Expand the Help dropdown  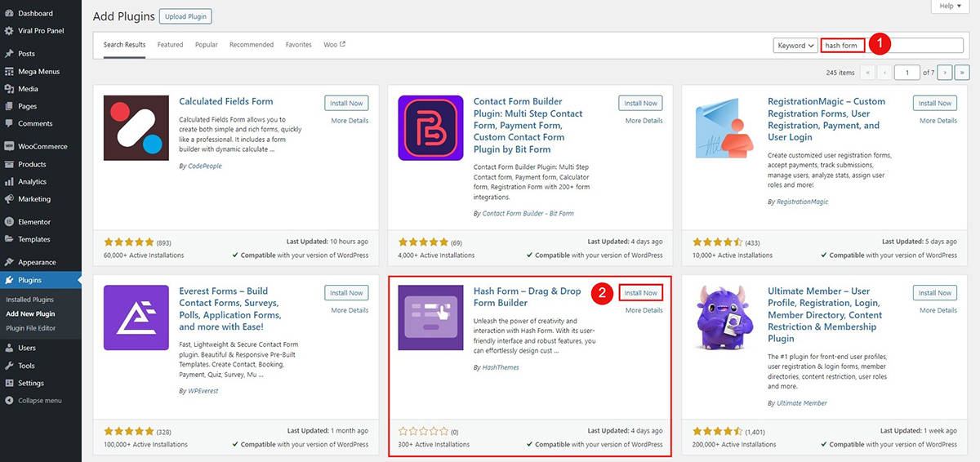click(950, 6)
